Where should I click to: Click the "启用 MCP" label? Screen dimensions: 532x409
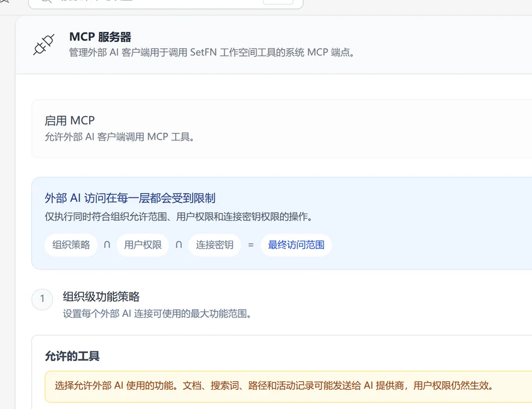70,120
